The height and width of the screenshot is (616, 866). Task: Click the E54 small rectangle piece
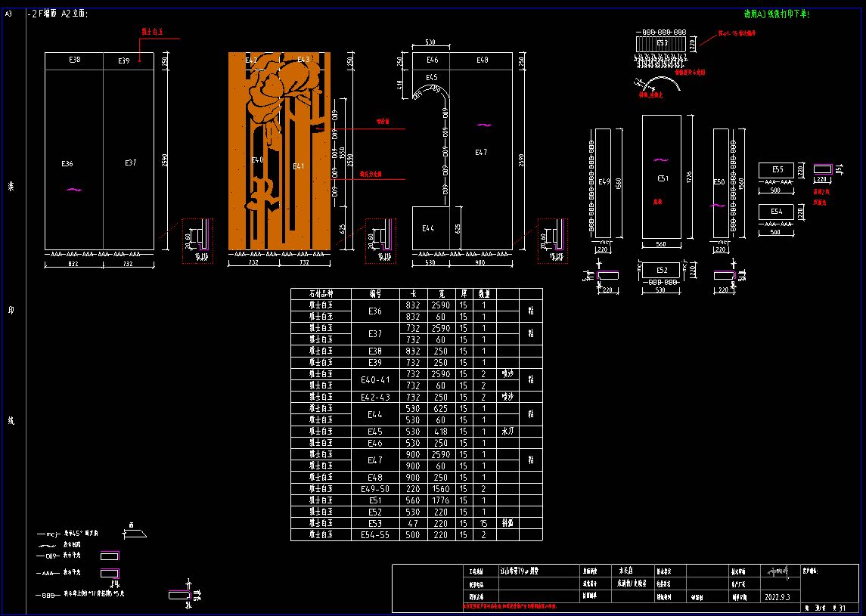(x=776, y=212)
